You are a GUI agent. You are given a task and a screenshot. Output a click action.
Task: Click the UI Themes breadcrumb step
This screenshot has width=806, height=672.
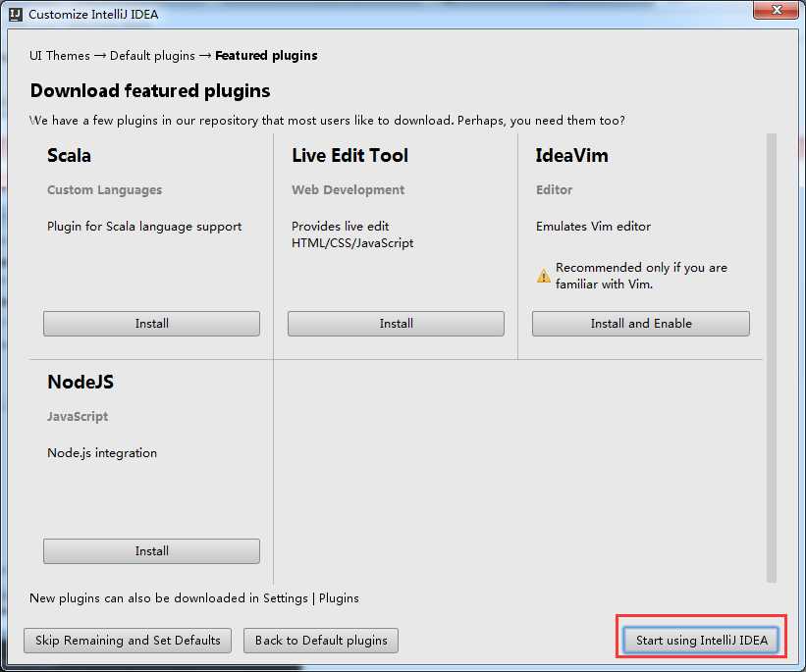tap(60, 56)
